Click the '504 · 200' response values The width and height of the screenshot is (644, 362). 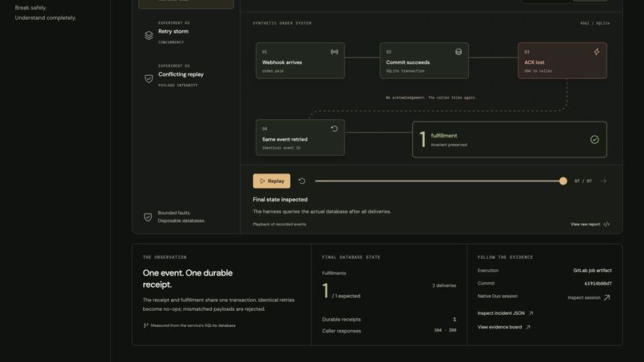click(x=445, y=330)
